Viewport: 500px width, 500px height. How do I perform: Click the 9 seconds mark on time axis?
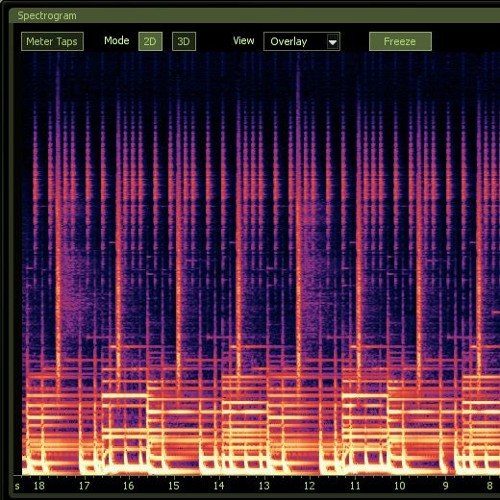[446, 486]
